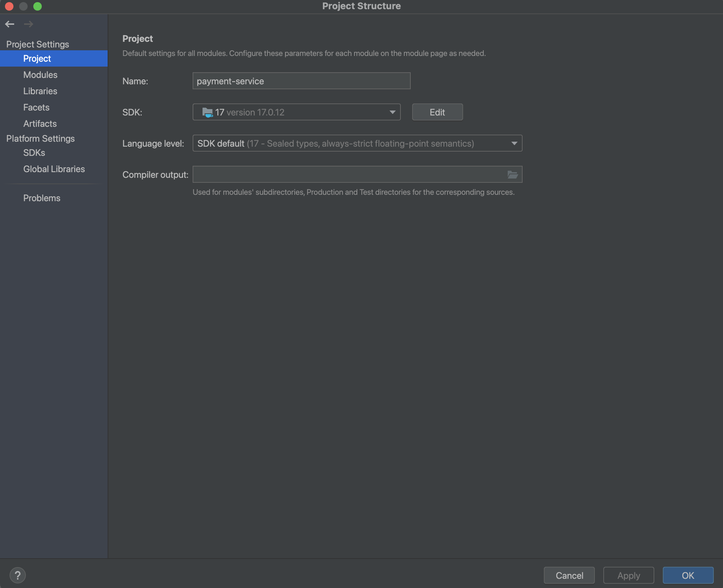This screenshot has height=588, width=723.
Task: Click the green zoom window button
Action: click(38, 6)
